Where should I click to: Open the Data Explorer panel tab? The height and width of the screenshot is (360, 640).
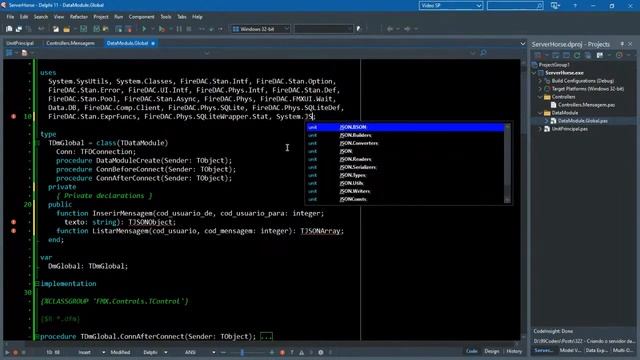click(596, 351)
